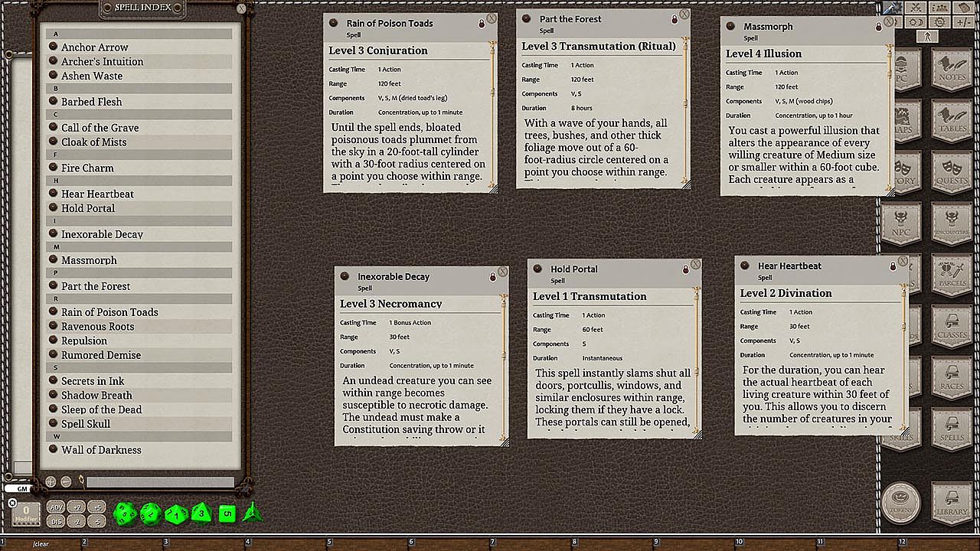This screenshot has height=551, width=980.
Task: Open Call of the Grave entry
Action: pyautogui.click(x=100, y=128)
